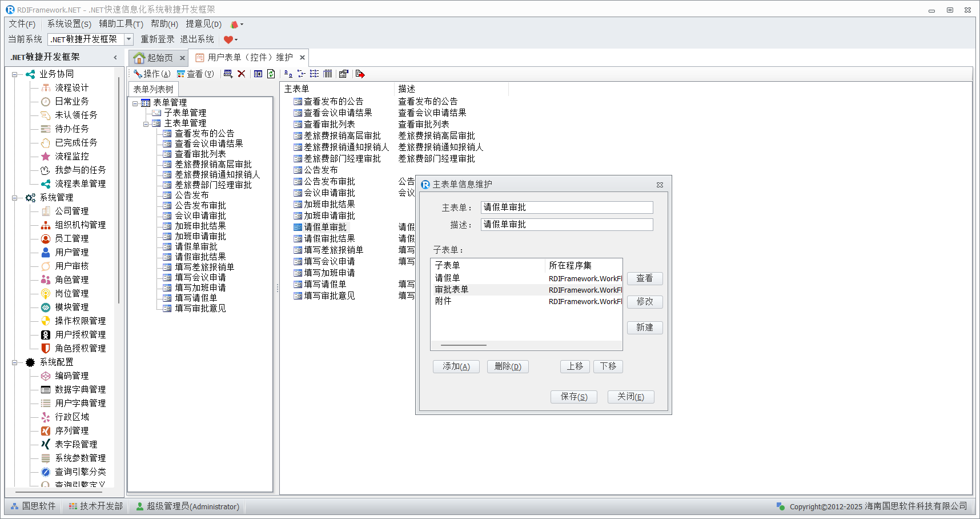Open the current system combo box dropdown
Screen dimensions: 980x519
pyautogui.click(x=129, y=39)
